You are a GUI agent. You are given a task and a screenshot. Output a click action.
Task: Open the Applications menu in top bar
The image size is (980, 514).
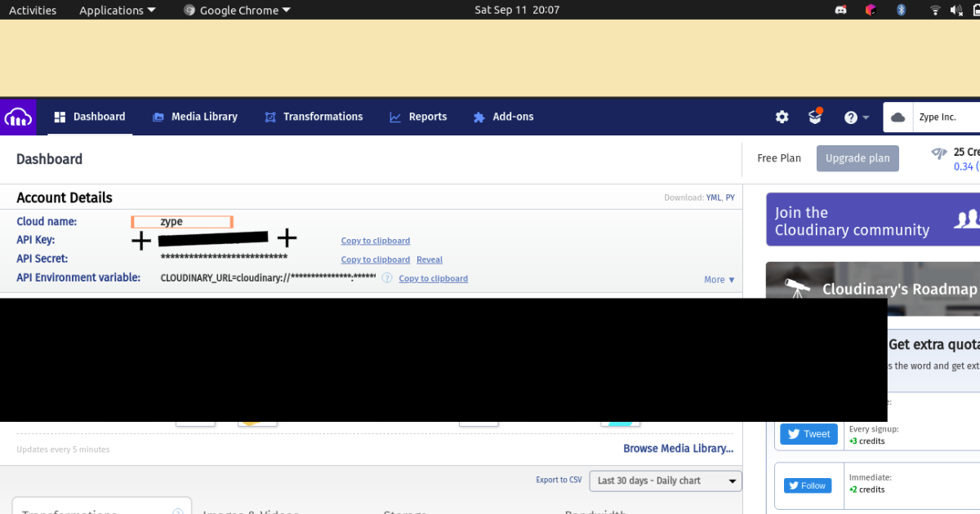[118, 10]
